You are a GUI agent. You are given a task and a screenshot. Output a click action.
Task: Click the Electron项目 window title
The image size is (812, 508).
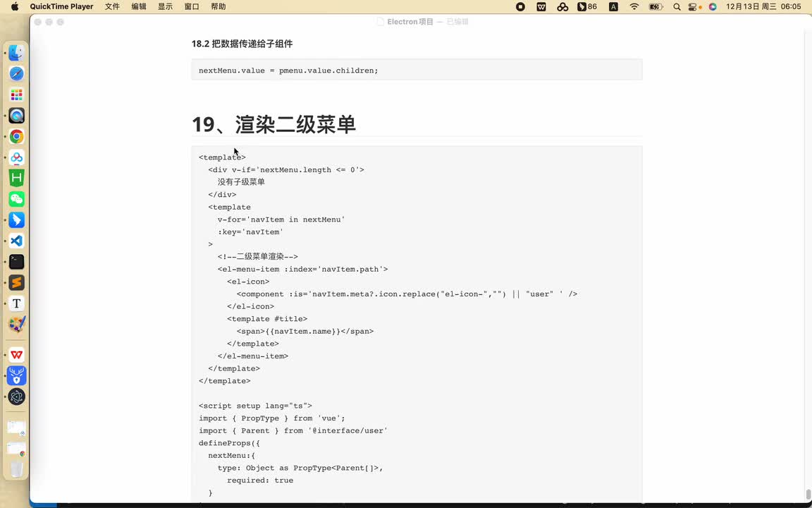point(410,22)
